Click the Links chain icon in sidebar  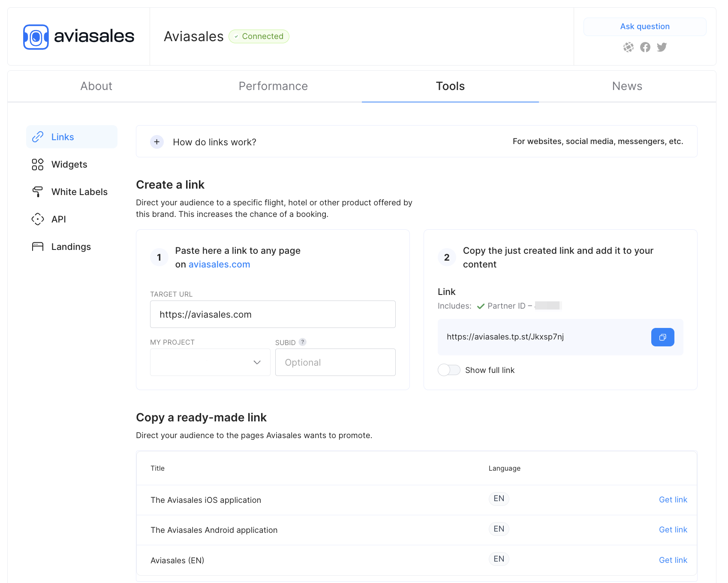point(38,137)
